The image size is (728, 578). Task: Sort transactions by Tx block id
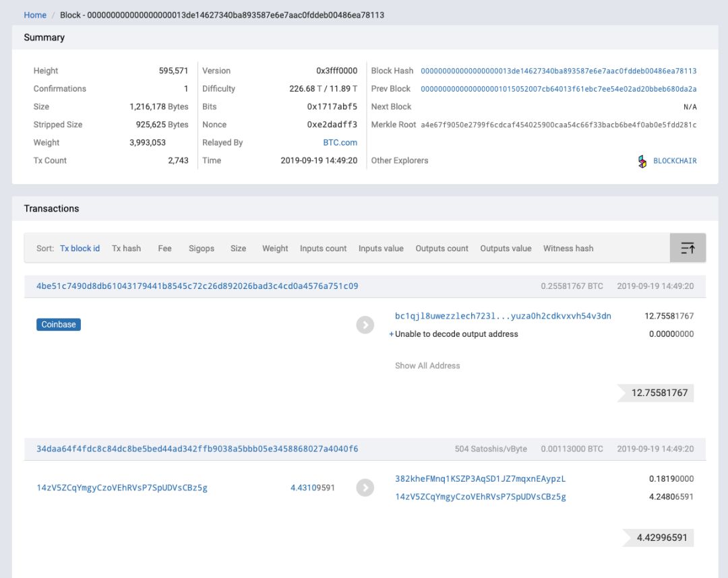click(80, 249)
